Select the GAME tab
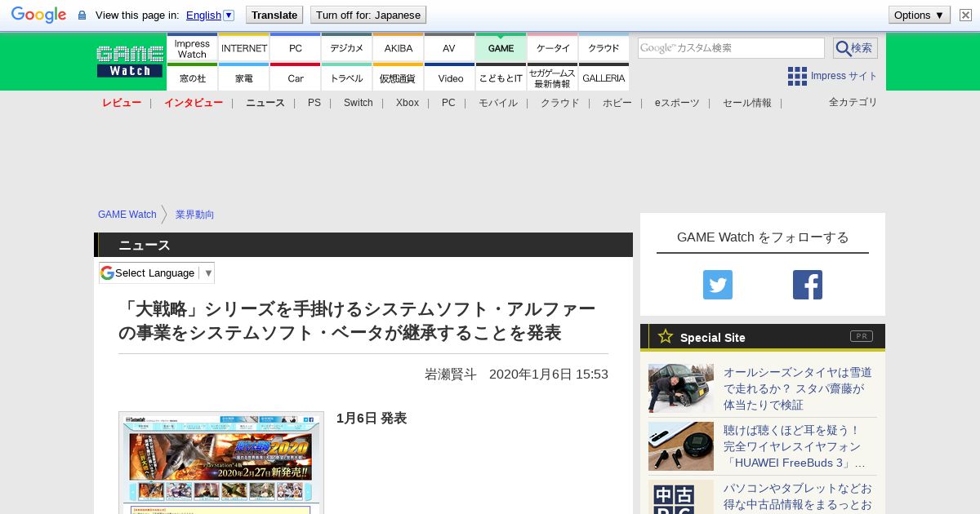The image size is (980, 514). (501, 48)
